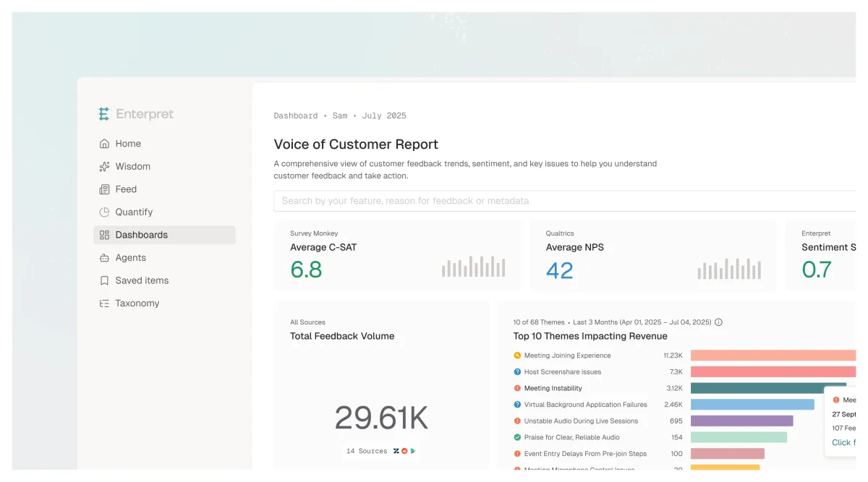The width and height of the screenshot is (868, 482).
Task: Open Sam from the breadcrumb
Action: click(340, 115)
